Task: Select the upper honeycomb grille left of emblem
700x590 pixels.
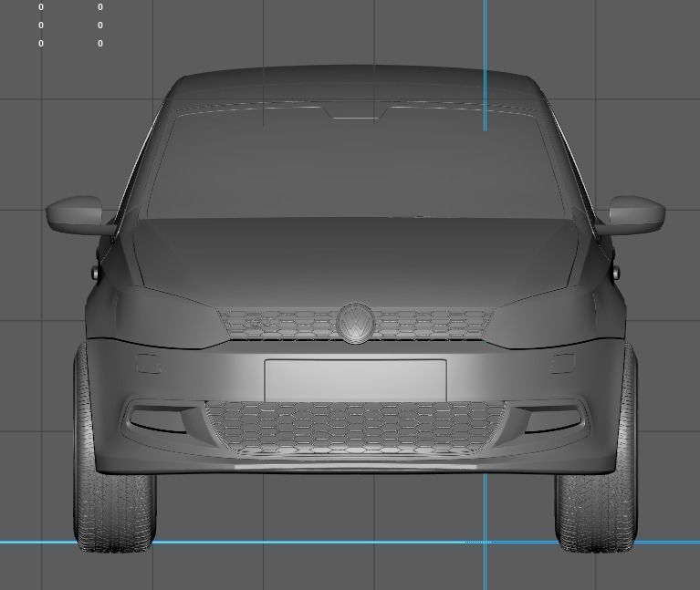Action: (277, 324)
